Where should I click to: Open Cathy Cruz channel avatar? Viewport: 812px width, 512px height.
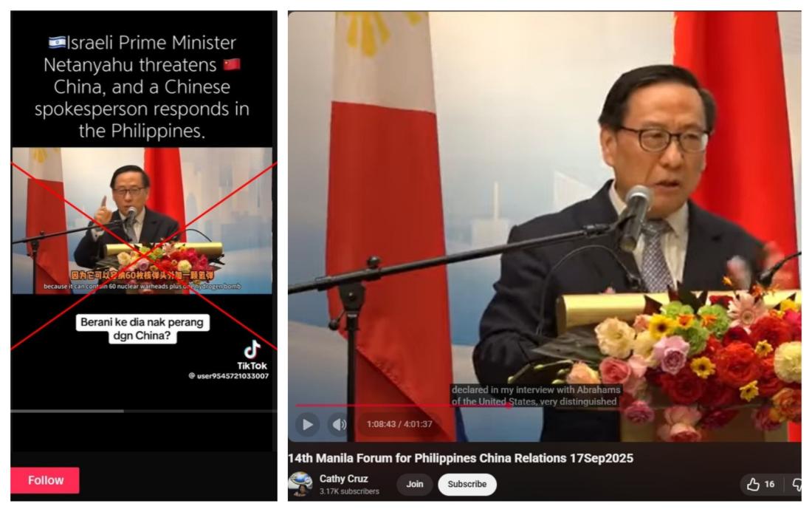(300, 484)
